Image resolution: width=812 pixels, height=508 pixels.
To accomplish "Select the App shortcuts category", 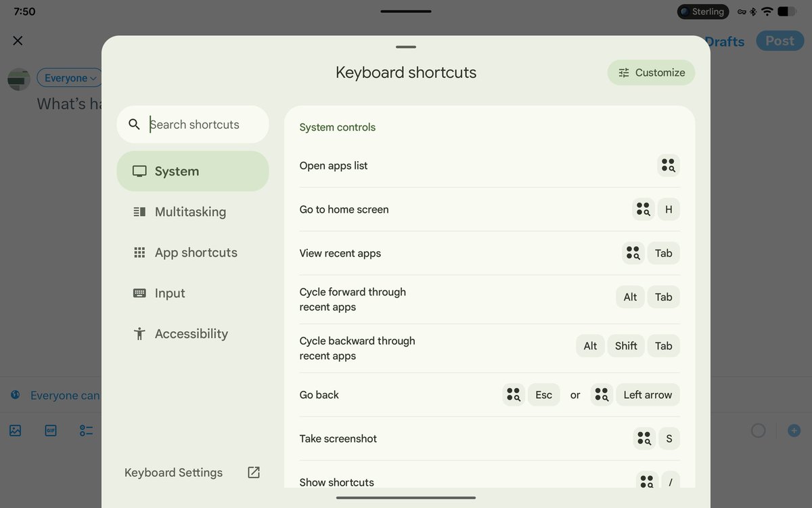I will 193,253.
